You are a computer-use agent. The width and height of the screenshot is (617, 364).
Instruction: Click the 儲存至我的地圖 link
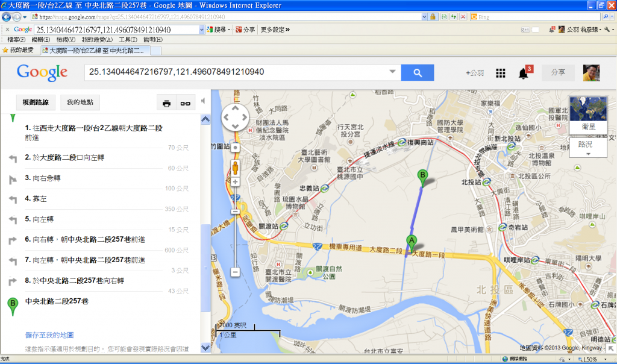pos(49,335)
